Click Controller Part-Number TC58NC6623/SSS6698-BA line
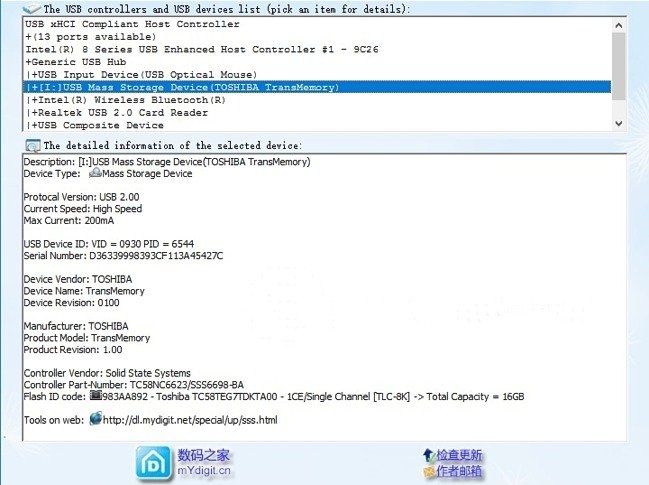The image size is (649, 485). [134, 385]
